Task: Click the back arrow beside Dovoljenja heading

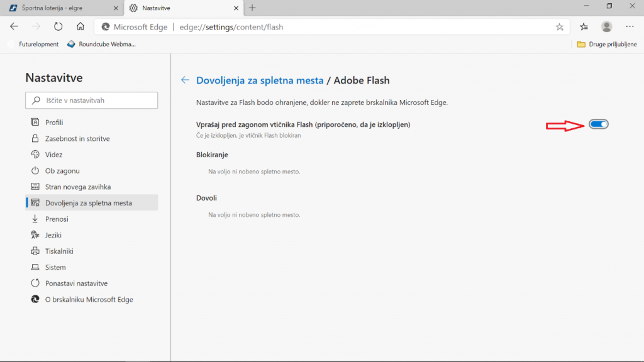Action: click(x=185, y=80)
